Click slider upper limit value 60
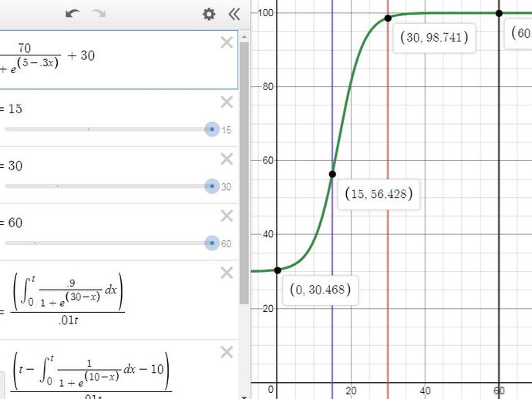 tap(227, 243)
